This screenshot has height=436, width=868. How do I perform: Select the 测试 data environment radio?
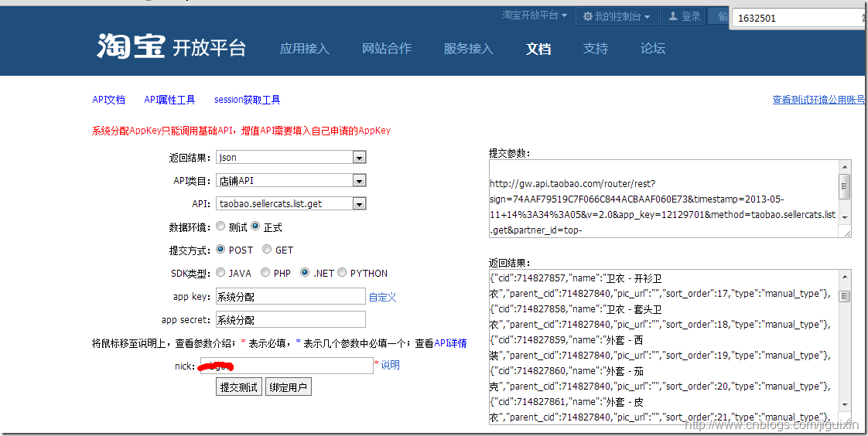(x=221, y=227)
